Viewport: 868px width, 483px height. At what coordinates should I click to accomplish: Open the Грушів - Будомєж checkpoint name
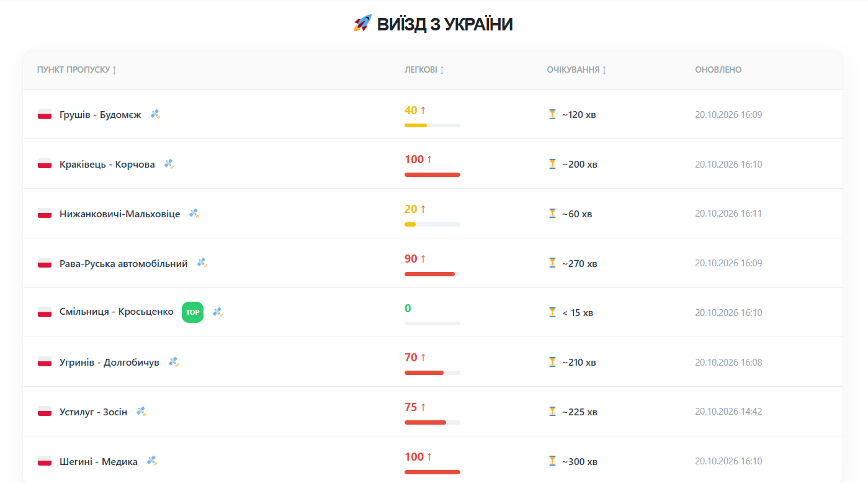point(101,115)
